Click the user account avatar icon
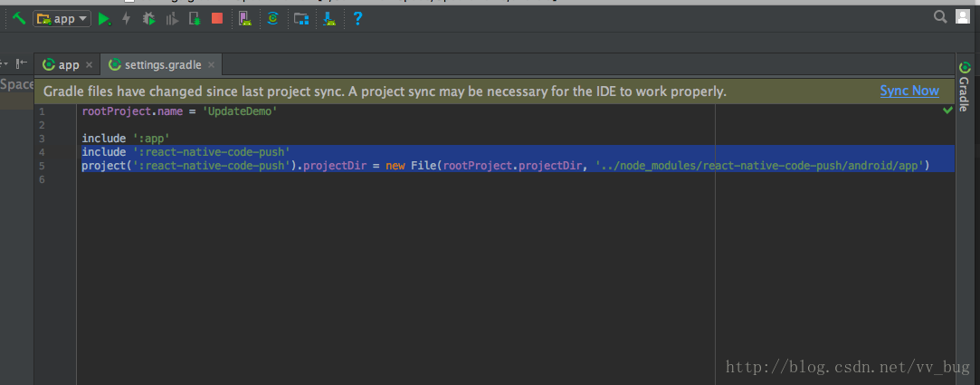The width and height of the screenshot is (980, 385). point(963,17)
